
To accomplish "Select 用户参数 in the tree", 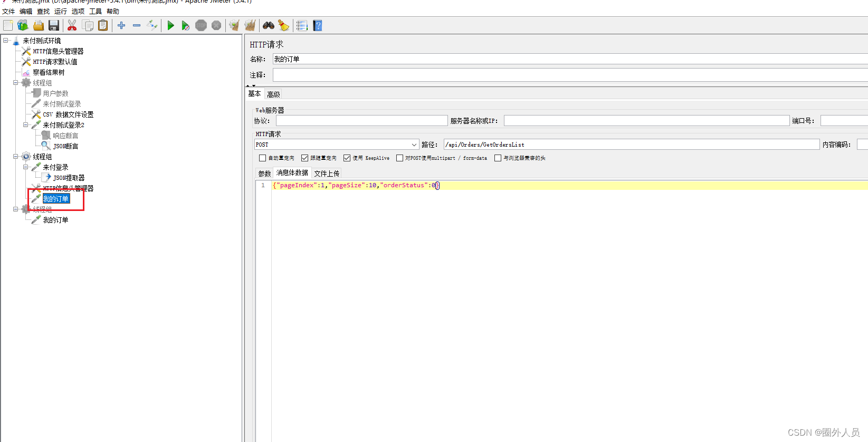I will (x=55, y=93).
